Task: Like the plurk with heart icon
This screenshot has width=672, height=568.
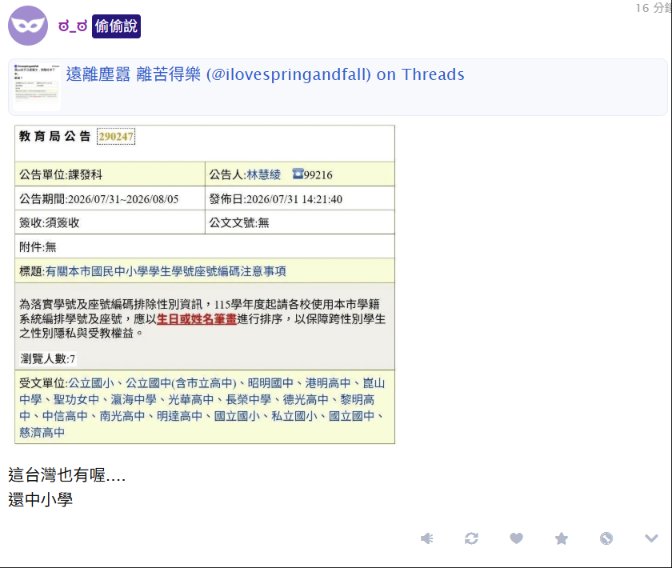Action: (516, 538)
